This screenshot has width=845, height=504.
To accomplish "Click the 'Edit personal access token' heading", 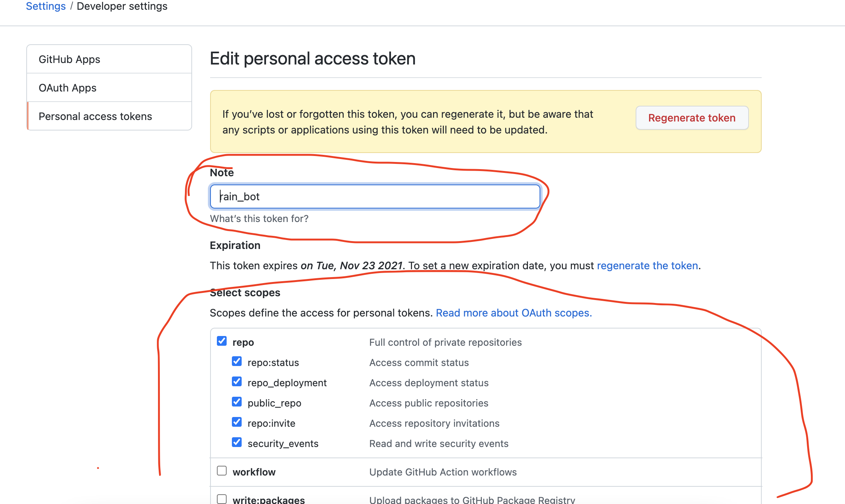I will pyautogui.click(x=313, y=58).
